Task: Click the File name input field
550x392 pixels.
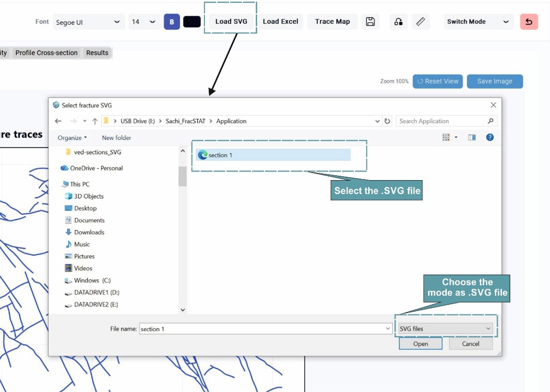Action: (x=265, y=329)
